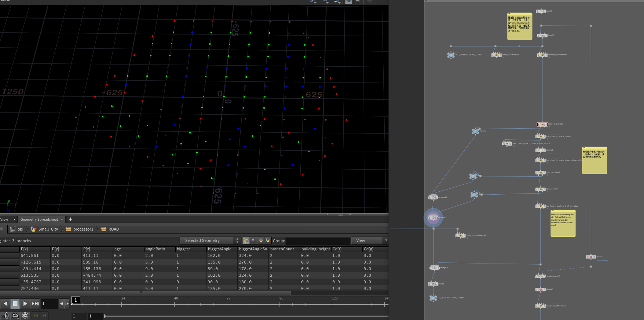Click the Points attribute class icon
The height and width of the screenshot is (320, 644).
pos(246,240)
